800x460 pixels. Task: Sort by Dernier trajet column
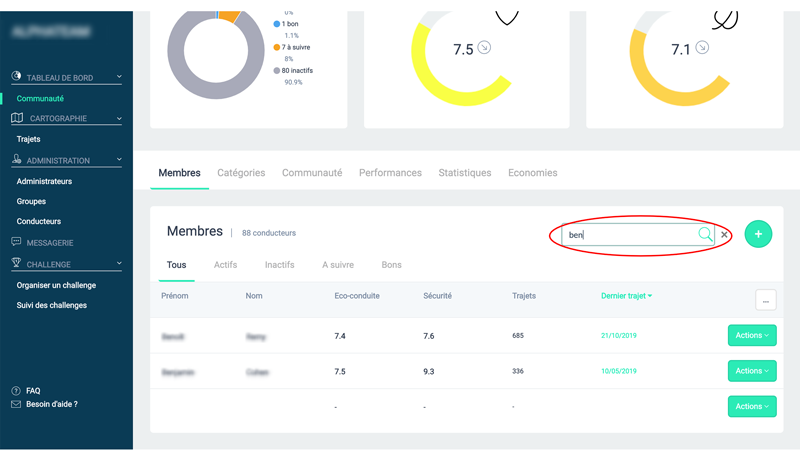click(626, 296)
